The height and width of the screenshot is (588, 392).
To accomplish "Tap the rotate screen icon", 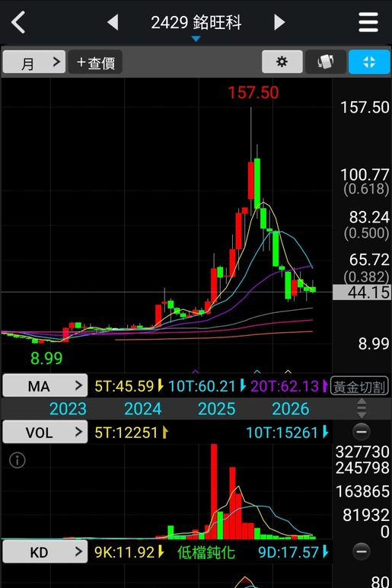I will [326, 62].
